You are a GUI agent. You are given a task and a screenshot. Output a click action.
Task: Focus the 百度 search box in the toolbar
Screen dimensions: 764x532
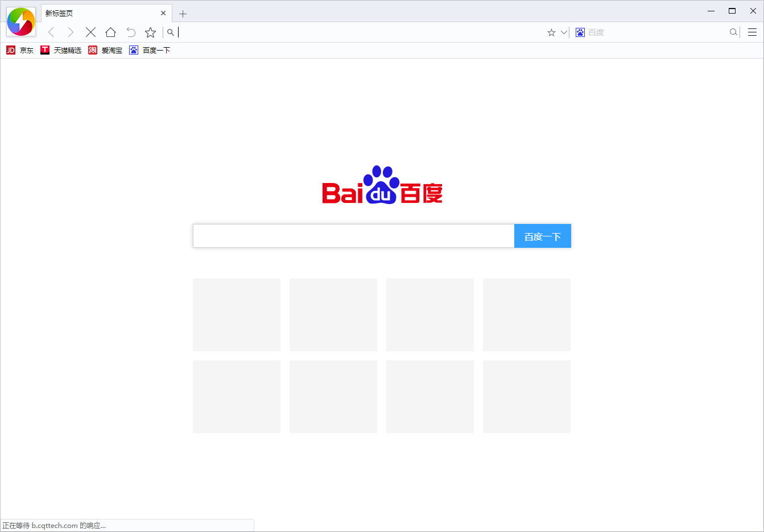(657, 32)
